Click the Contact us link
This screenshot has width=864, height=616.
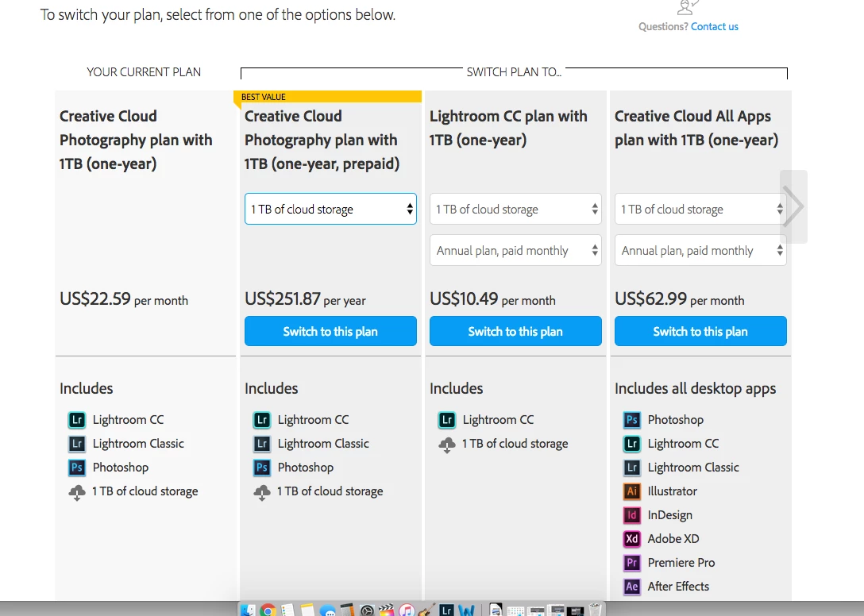pyautogui.click(x=714, y=26)
